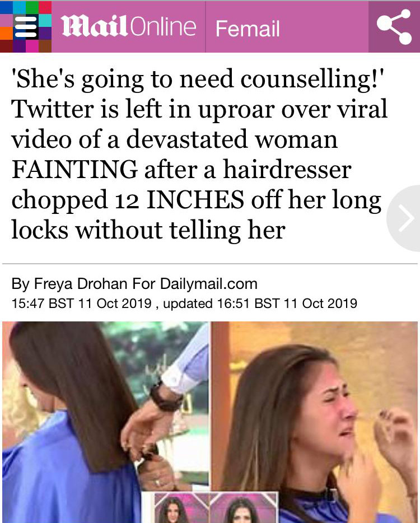Select the right inset portrait thumbnail
420x523 pixels.
point(244,508)
